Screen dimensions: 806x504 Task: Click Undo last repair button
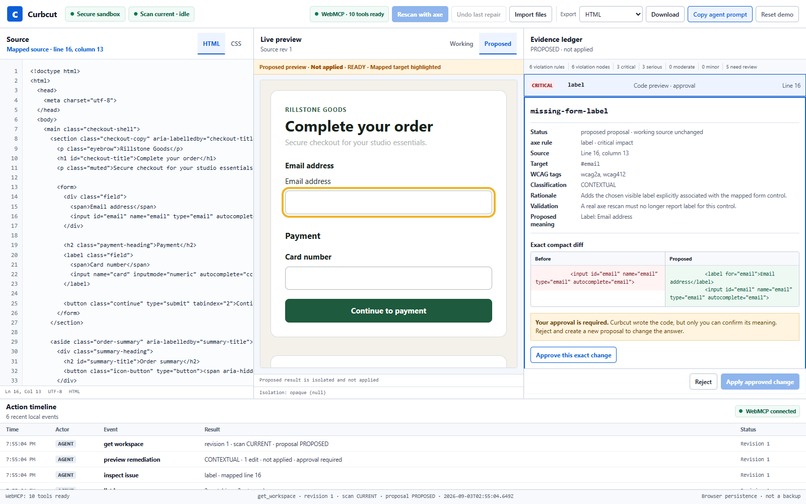(x=478, y=14)
